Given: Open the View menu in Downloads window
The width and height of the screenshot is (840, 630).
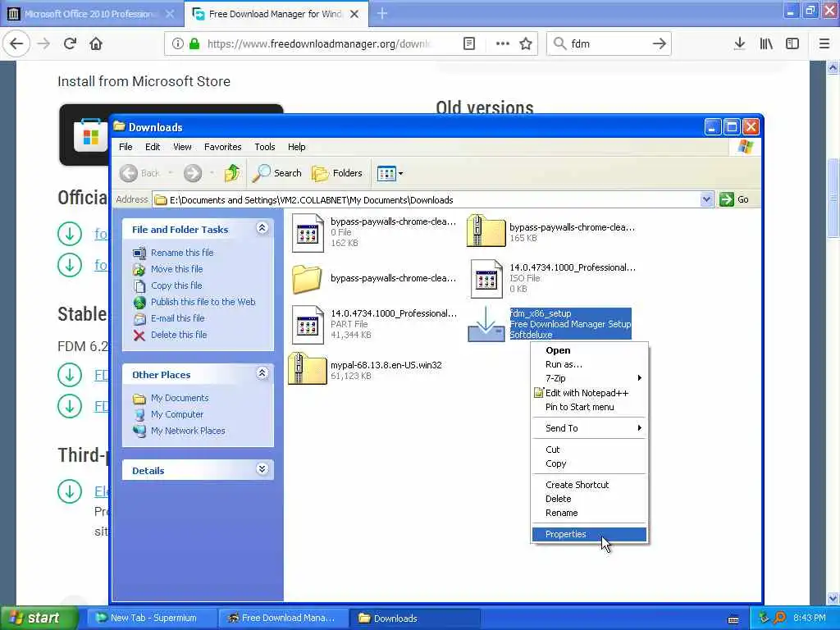Looking at the screenshot, I should [182, 147].
